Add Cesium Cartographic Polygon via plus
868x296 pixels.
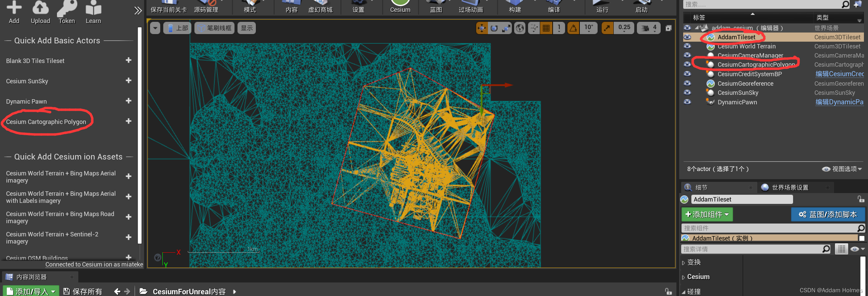coord(129,121)
